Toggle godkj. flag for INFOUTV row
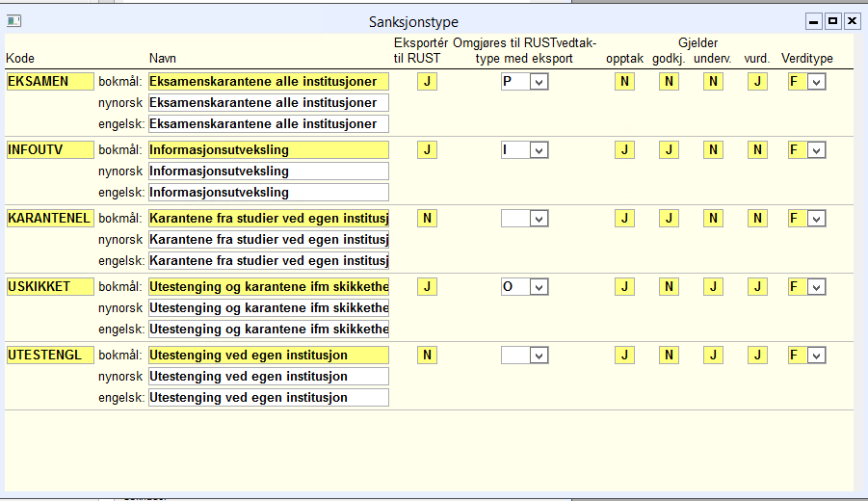The width and height of the screenshot is (868, 501). [x=669, y=150]
